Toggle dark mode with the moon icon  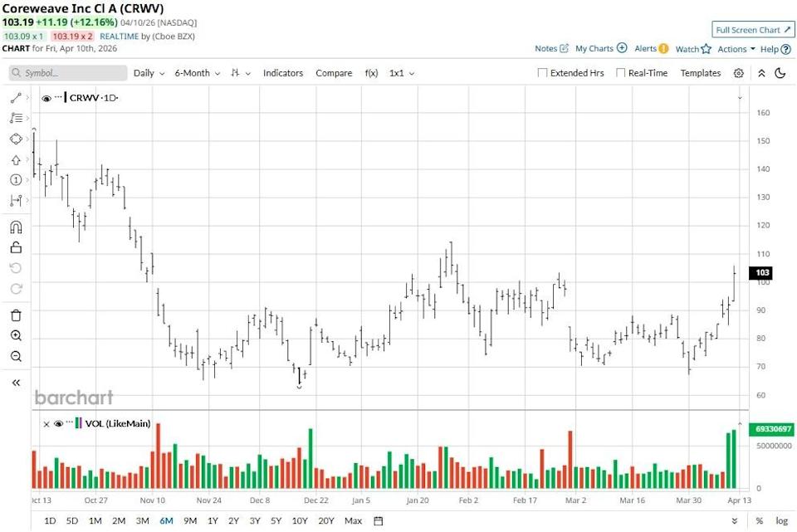779,73
